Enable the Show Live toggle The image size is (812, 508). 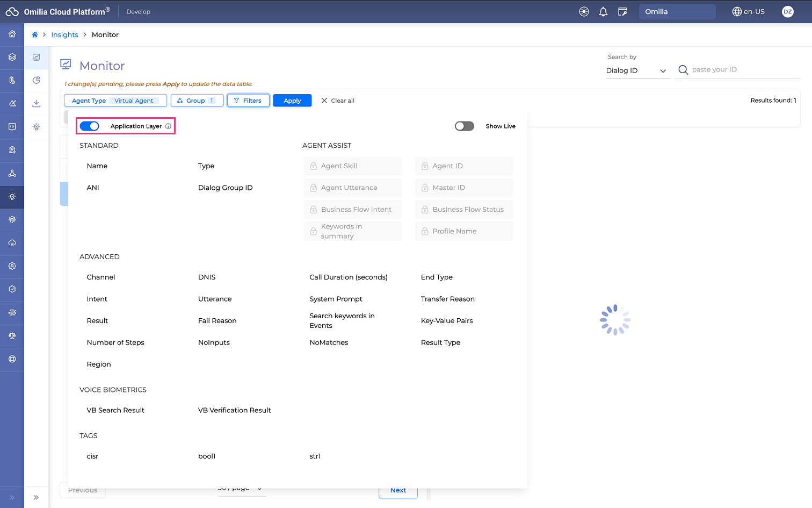click(464, 126)
